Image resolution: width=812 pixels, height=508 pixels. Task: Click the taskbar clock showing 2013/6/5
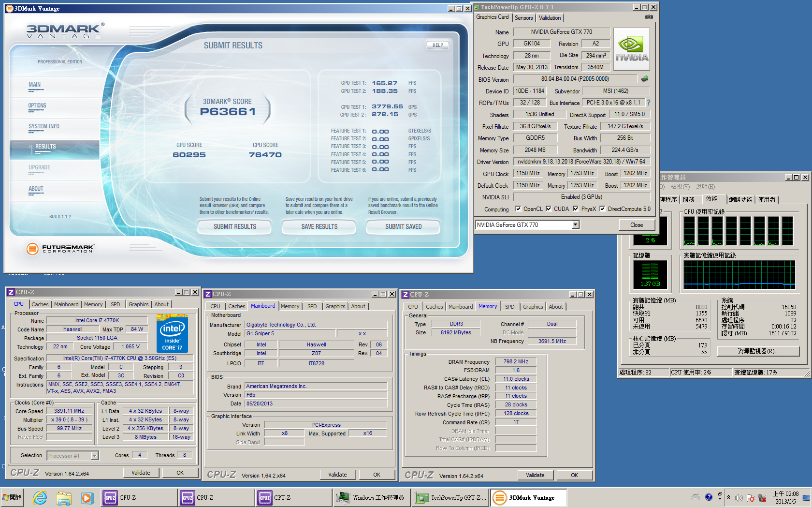(x=785, y=497)
